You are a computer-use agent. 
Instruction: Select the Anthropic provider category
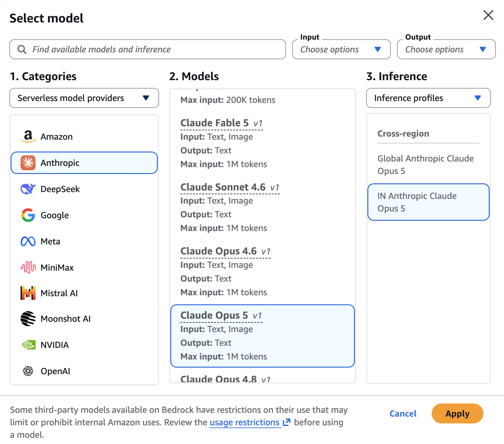point(84,163)
